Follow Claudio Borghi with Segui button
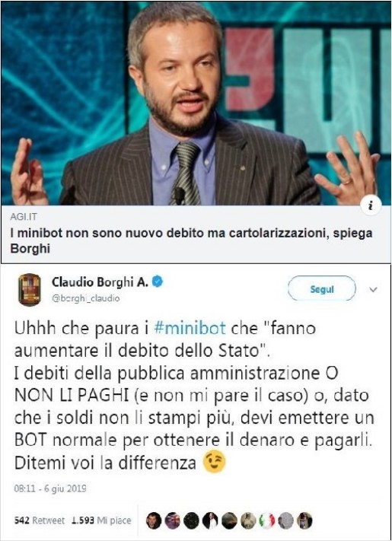 click(322, 289)
